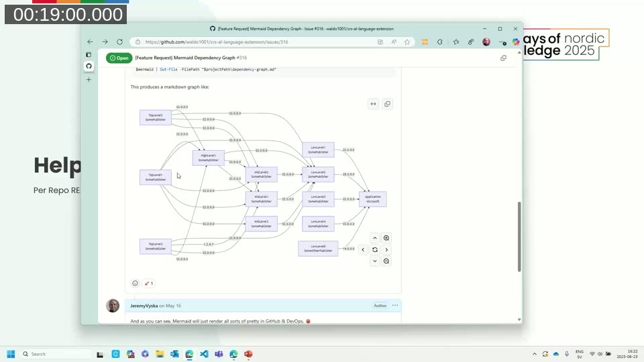Open the Favorites list icon in the browser toolbar
The height and width of the screenshot is (362, 644).
456,42
